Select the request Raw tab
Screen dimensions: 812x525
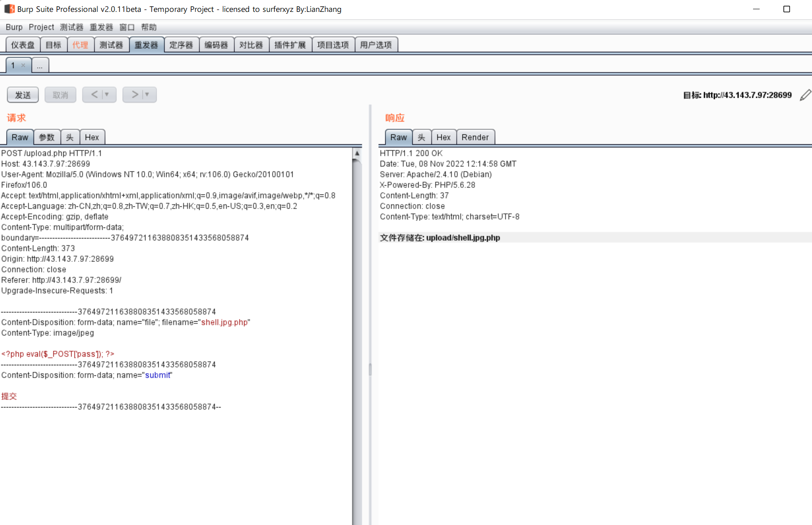click(20, 137)
